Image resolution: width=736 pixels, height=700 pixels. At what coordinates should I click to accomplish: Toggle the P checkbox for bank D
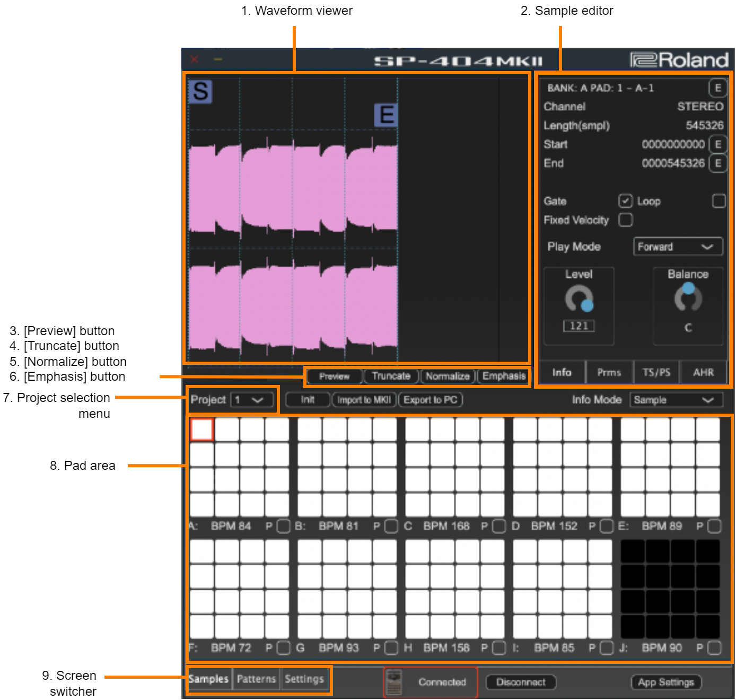click(607, 526)
